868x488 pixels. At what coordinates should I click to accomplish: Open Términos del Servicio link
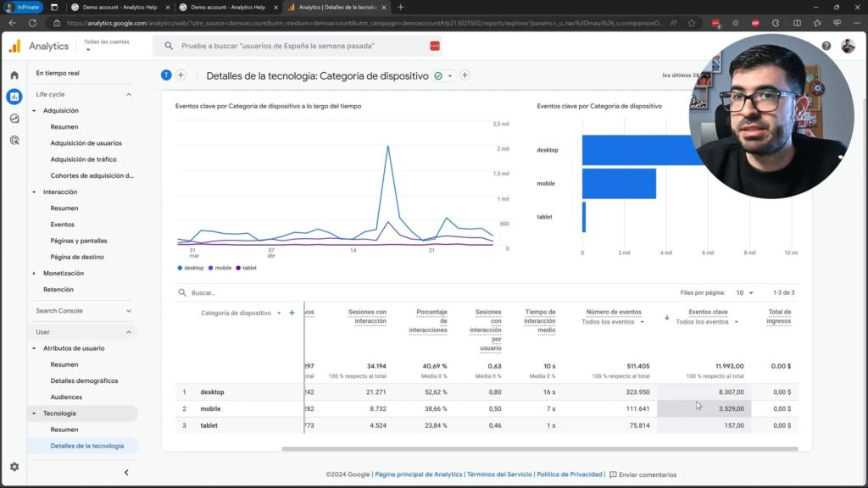pyautogui.click(x=498, y=474)
